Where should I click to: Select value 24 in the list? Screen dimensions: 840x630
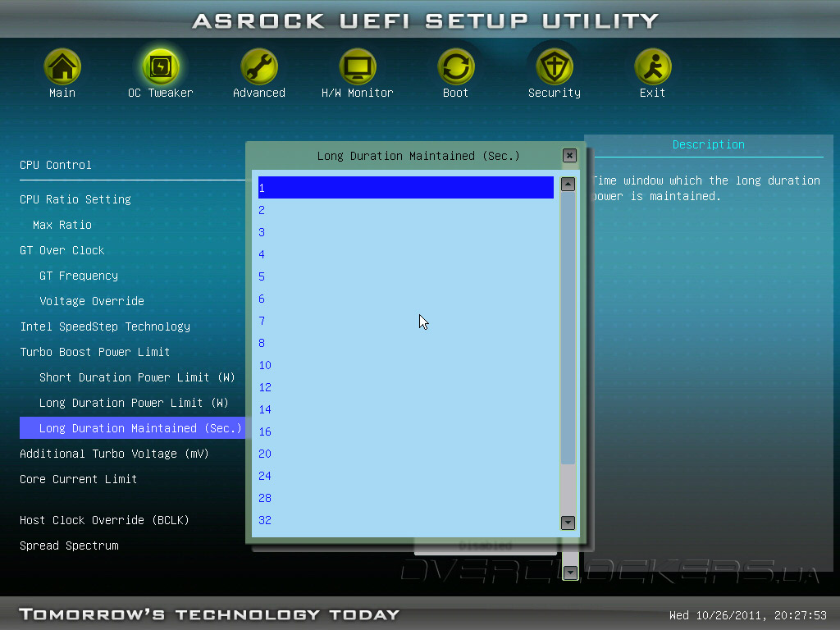tap(405, 476)
